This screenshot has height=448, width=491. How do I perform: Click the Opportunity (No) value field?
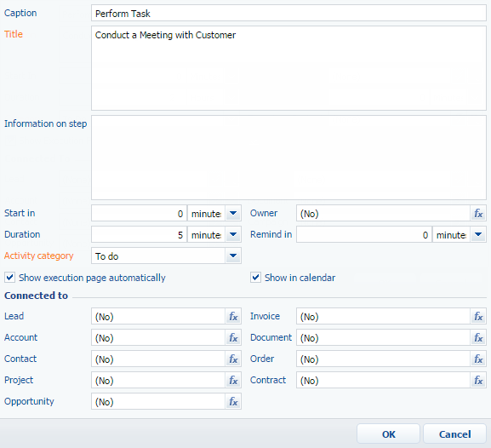pos(158,402)
